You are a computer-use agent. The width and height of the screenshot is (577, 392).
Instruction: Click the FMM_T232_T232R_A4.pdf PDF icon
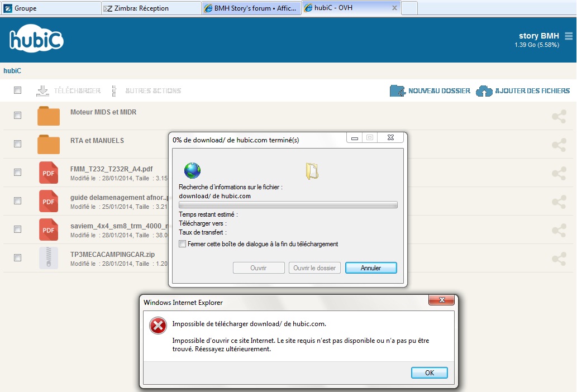49,173
